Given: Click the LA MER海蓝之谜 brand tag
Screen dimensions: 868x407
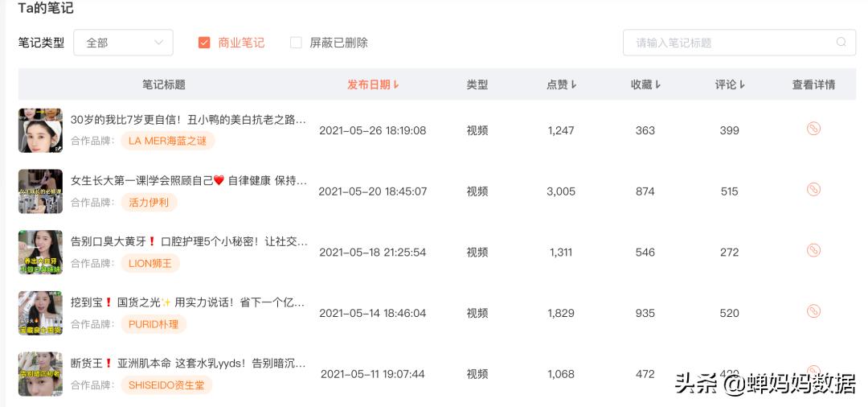Looking at the screenshot, I should [x=167, y=141].
